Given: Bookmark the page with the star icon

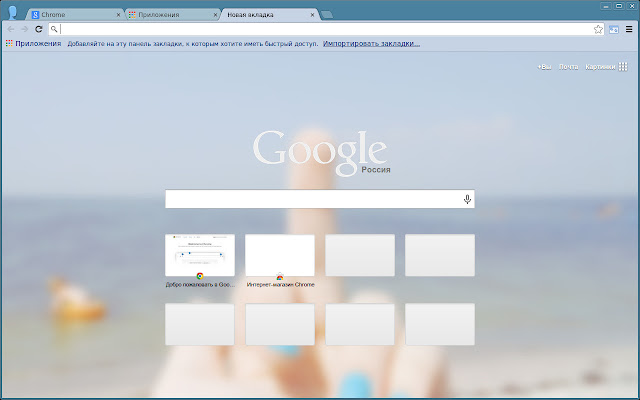Looking at the screenshot, I should (x=598, y=29).
